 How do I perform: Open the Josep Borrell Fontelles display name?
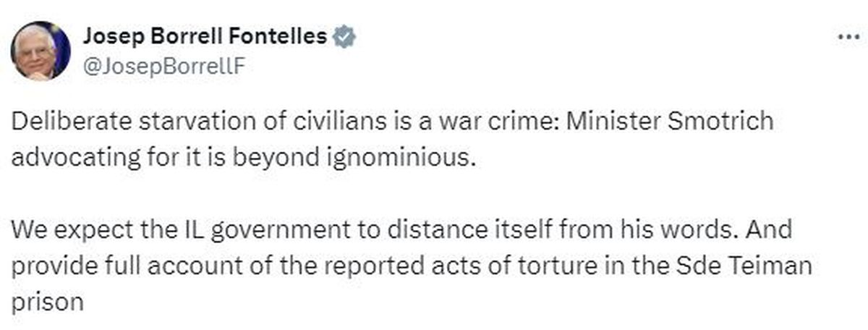tap(205, 36)
